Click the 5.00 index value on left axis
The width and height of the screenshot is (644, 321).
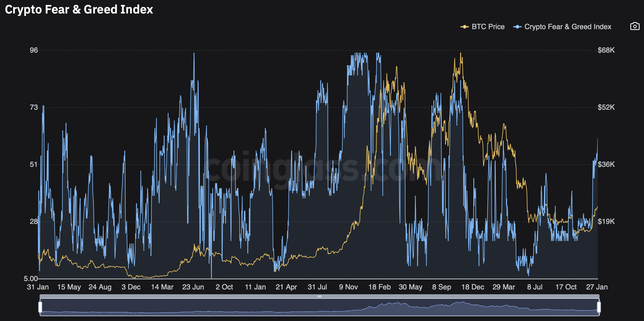pyautogui.click(x=31, y=279)
